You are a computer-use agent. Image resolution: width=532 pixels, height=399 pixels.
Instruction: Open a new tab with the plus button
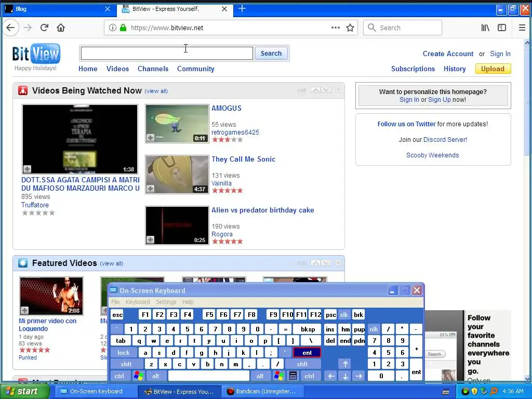tap(242, 8)
